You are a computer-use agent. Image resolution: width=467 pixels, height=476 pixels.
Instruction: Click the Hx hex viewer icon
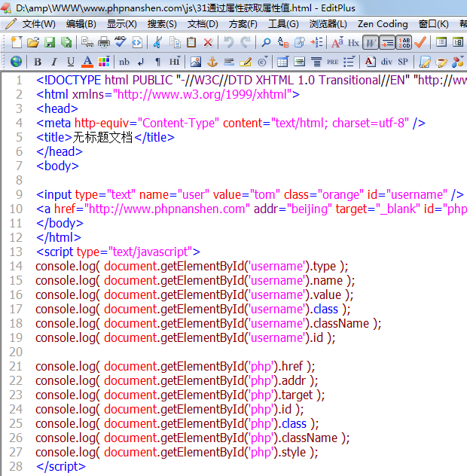[353, 42]
